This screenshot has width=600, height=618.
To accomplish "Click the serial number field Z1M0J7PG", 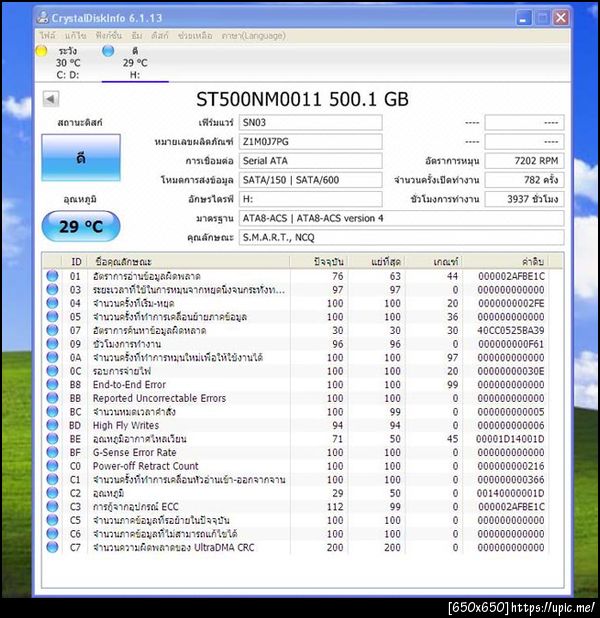I will coord(310,141).
